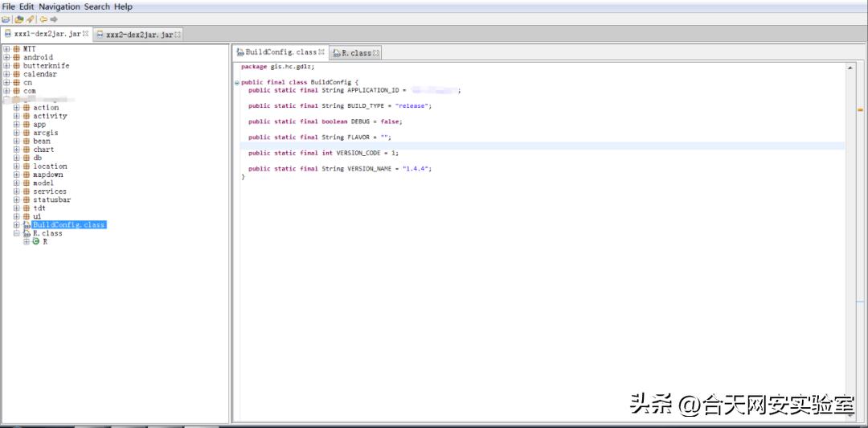Click the Open Type toolbar icon
The width and height of the screenshot is (868, 428).
pyautogui.click(x=18, y=19)
